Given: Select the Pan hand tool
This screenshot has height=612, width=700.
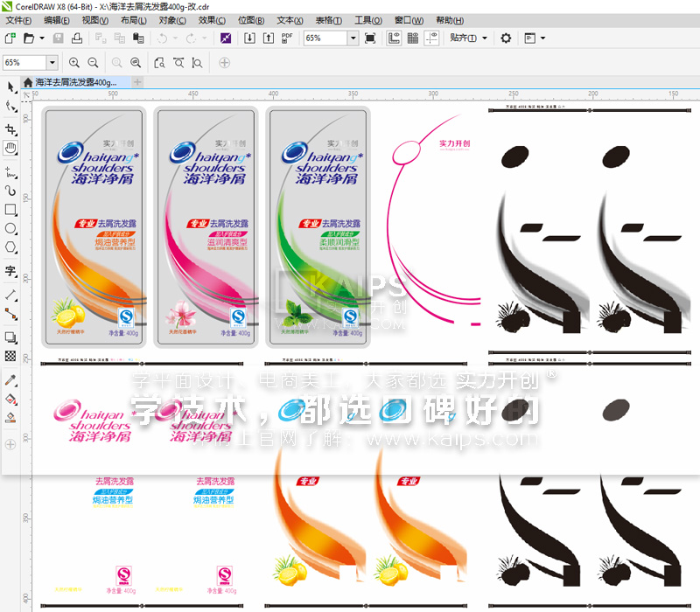Looking at the screenshot, I should pyautogui.click(x=10, y=148).
